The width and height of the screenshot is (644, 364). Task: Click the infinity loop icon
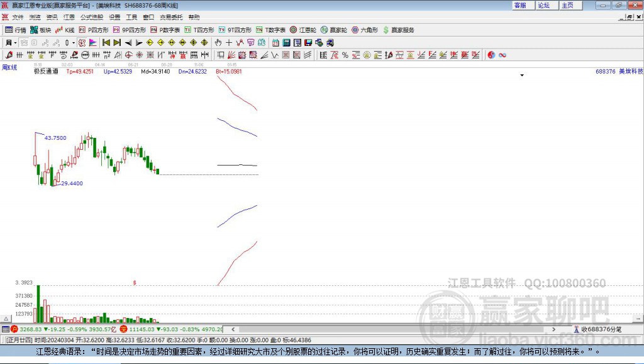pos(502,55)
